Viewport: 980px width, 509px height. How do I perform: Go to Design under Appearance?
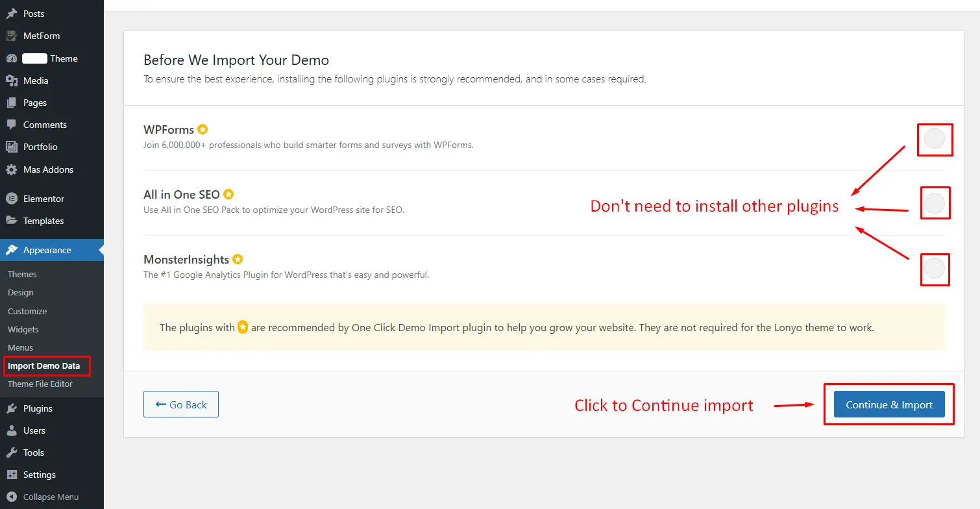[21, 292]
